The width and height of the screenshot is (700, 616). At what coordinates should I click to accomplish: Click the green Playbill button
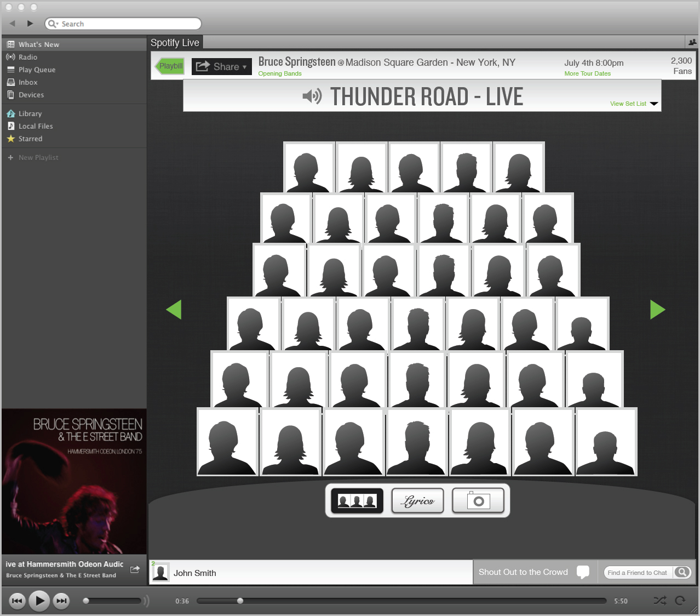170,66
